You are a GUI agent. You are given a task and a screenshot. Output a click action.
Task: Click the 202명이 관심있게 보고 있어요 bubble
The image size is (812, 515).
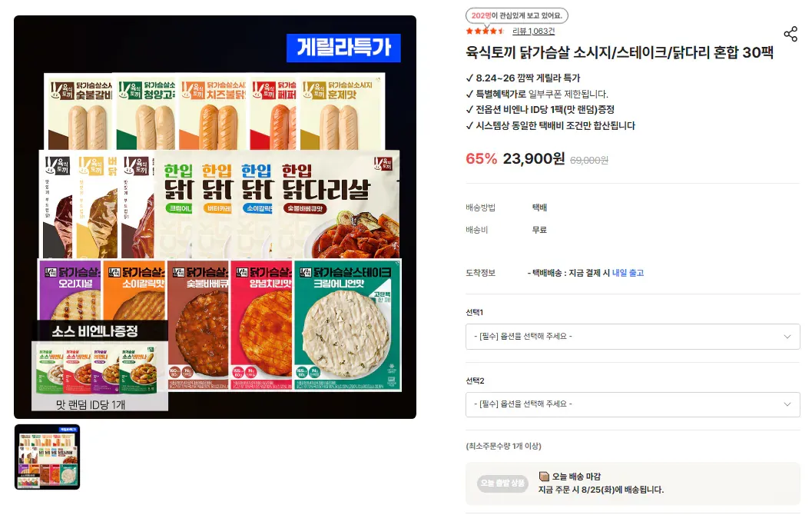tap(516, 15)
